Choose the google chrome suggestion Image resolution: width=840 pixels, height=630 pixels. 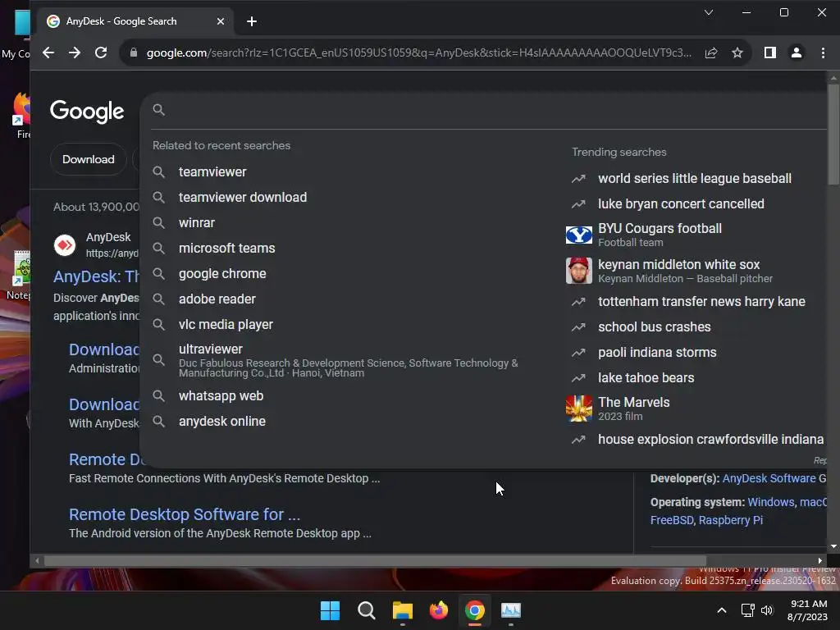pos(222,274)
